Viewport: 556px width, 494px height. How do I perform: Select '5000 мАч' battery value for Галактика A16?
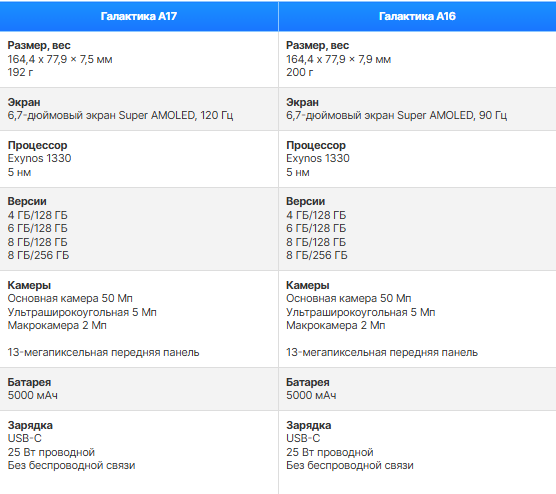click(311, 395)
